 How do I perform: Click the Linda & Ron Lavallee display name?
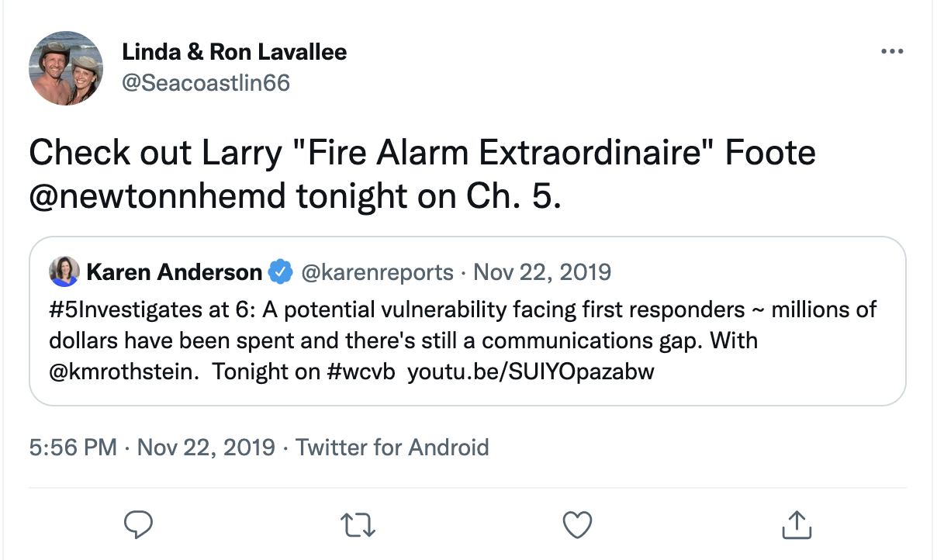234,52
